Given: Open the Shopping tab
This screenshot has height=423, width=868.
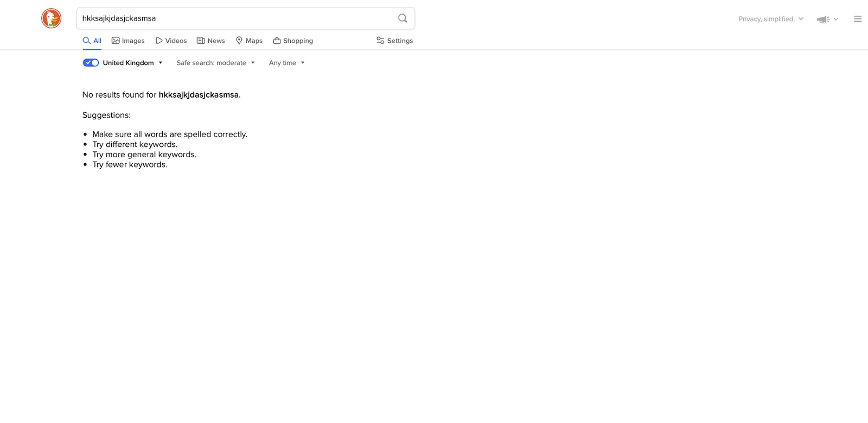Looking at the screenshot, I should (x=293, y=41).
